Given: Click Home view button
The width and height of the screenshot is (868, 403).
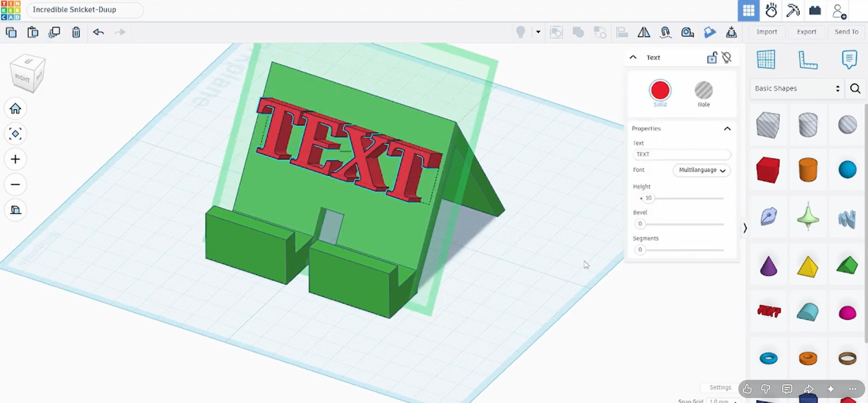Looking at the screenshot, I should (15, 109).
